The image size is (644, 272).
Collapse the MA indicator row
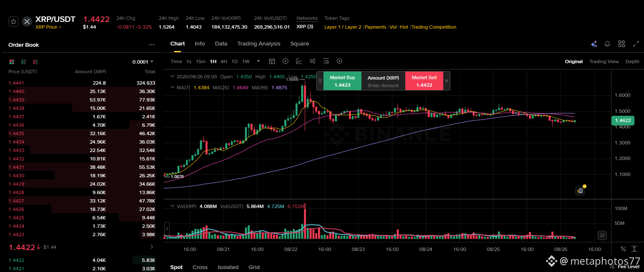172,87
